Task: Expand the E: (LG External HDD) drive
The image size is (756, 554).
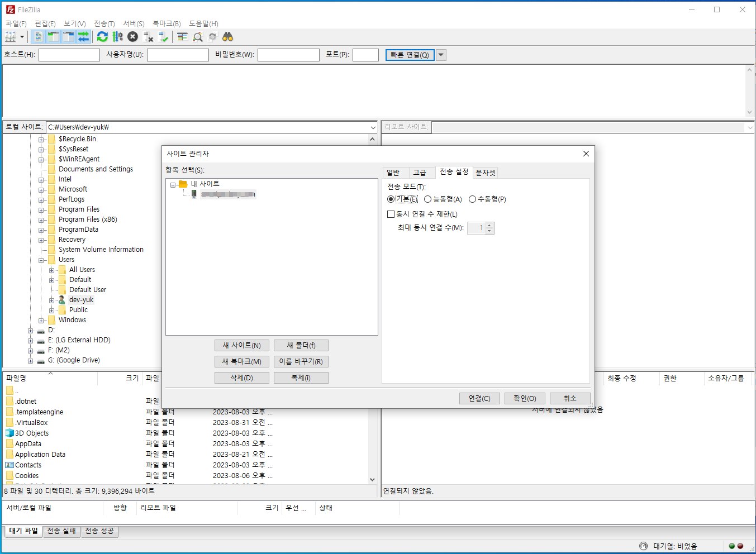Action: click(31, 341)
